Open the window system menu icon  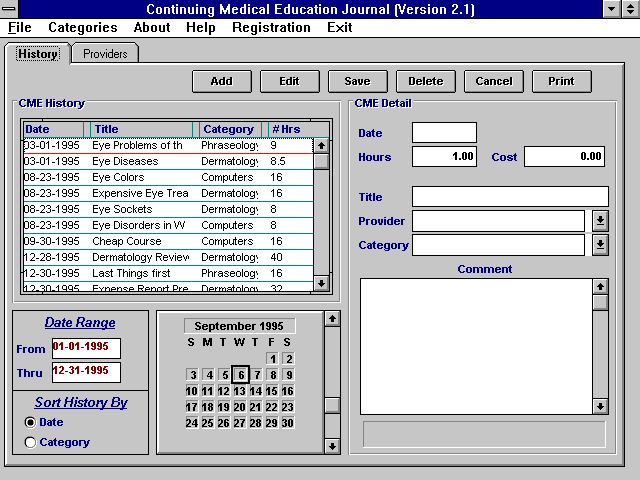[x=9, y=9]
